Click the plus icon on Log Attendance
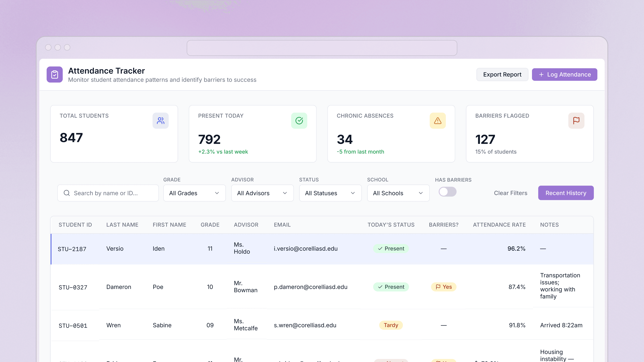Viewport: 644px width, 362px height. click(541, 74)
